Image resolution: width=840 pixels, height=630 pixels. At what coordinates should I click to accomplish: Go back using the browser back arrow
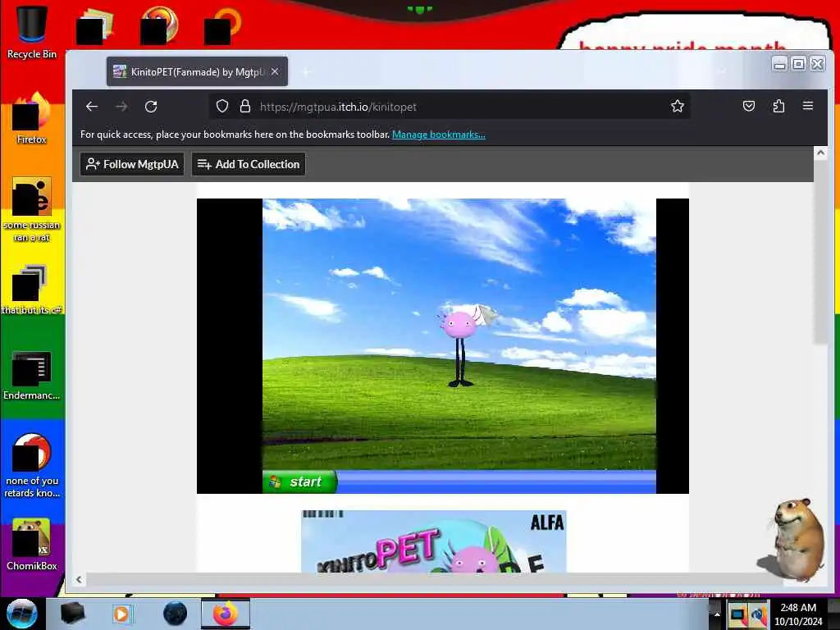point(92,107)
